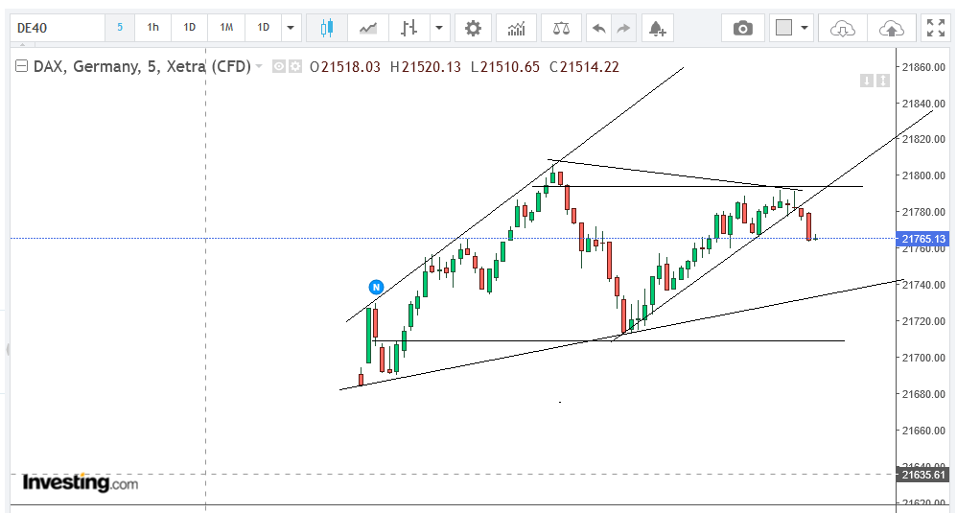Select the candlestick chart style
Image resolution: width=980 pixels, height=513 pixels.
coord(326,28)
